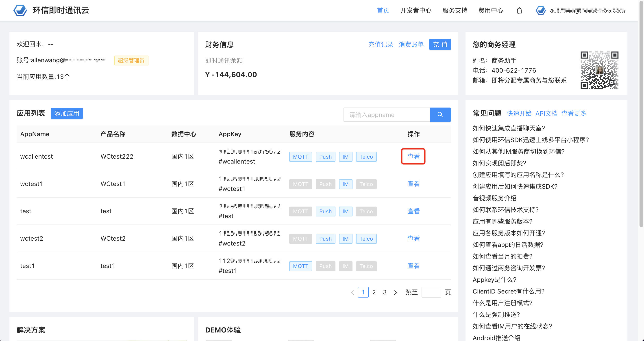Open 查看更多 link in FAQ

tap(574, 113)
